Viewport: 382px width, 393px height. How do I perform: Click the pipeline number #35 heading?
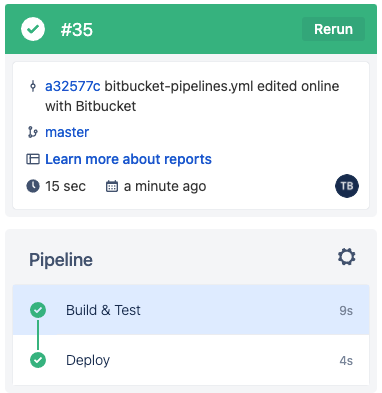77,30
